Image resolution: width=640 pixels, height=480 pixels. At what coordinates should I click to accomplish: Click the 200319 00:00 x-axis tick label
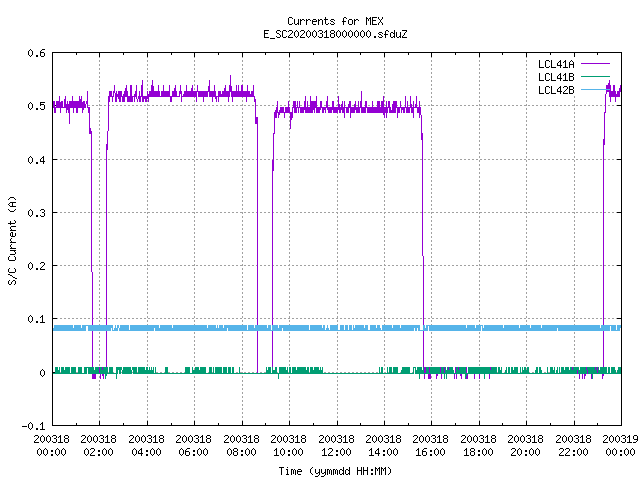point(620,446)
